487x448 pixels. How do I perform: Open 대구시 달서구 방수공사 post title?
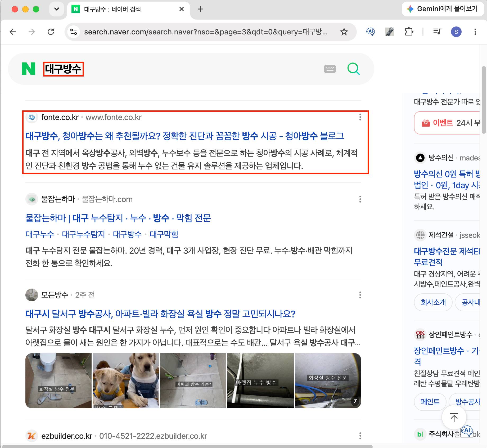(160, 314)
